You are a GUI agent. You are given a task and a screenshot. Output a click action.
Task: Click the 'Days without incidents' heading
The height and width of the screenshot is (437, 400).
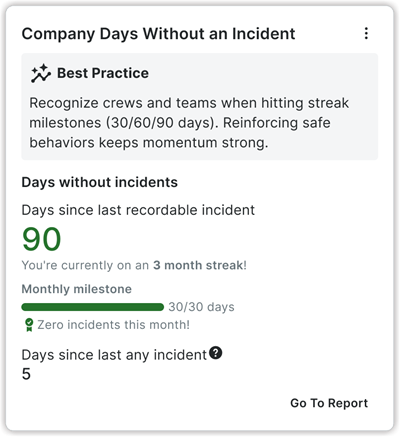click(99, 182)
